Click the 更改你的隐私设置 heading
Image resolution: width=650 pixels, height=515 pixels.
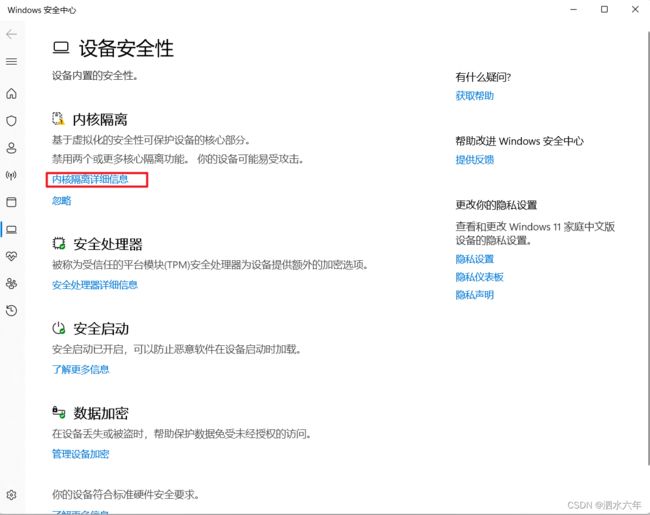pos(496,205)
